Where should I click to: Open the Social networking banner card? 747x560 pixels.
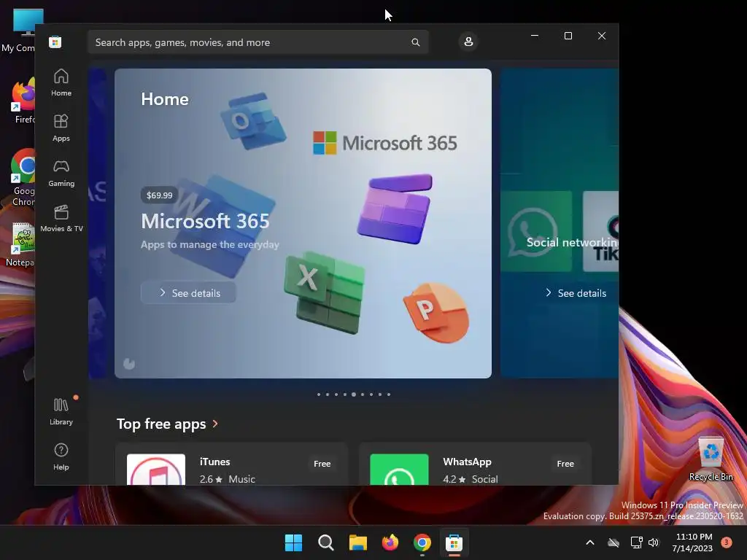[x=560, y=223]
